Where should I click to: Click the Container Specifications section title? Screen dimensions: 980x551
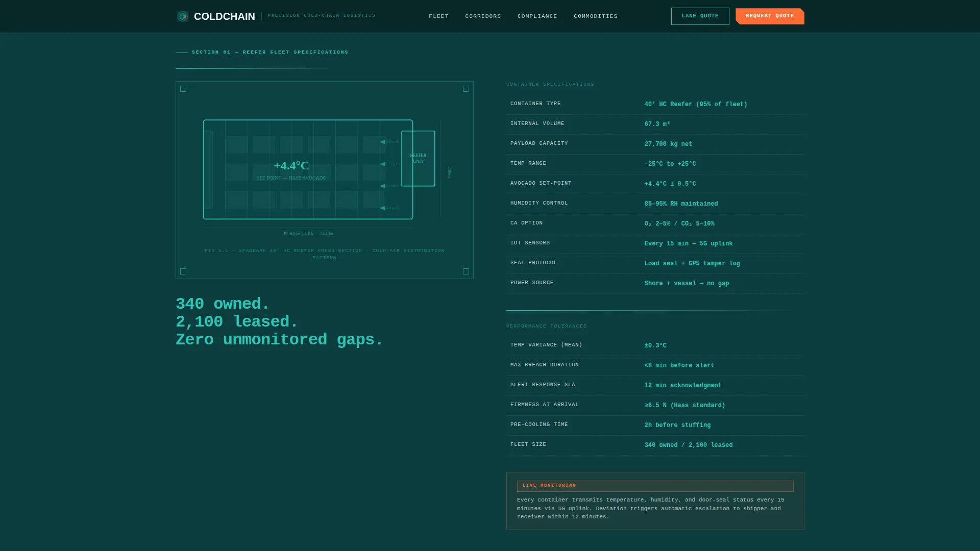(550, 84)
